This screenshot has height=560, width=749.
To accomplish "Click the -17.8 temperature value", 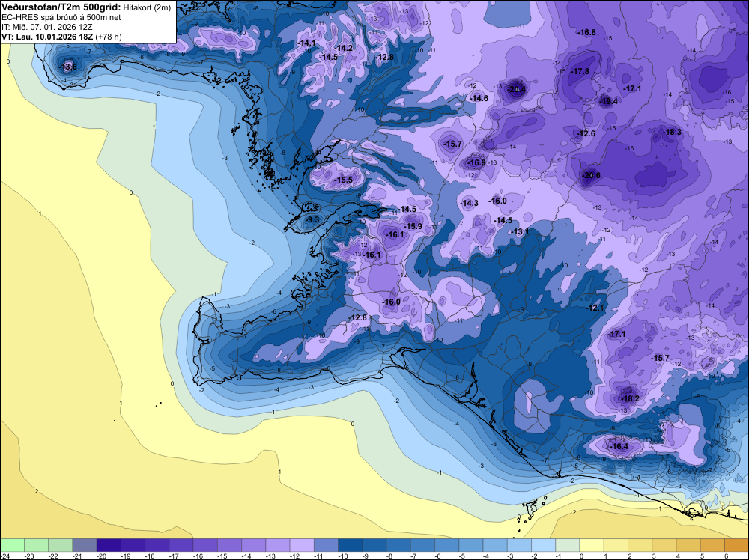I will (580, 71).
